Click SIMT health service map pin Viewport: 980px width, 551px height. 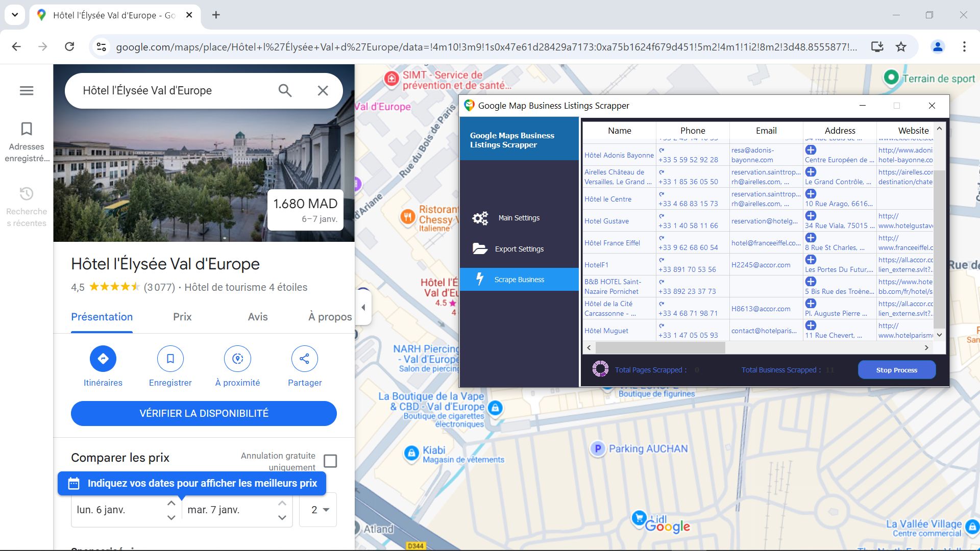coord(391,79)
